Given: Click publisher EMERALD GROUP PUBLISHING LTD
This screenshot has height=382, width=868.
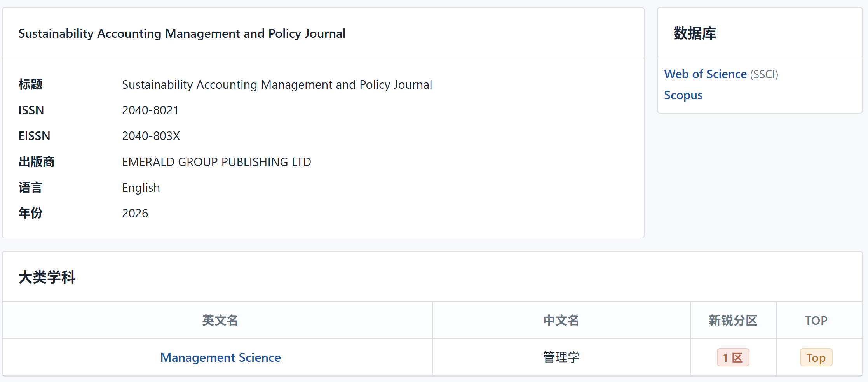Looking at the screenshot, I should (216, 162).
